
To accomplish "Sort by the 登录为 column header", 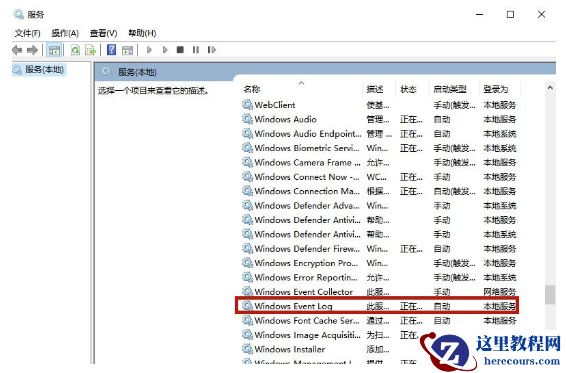I will point(496,89).
